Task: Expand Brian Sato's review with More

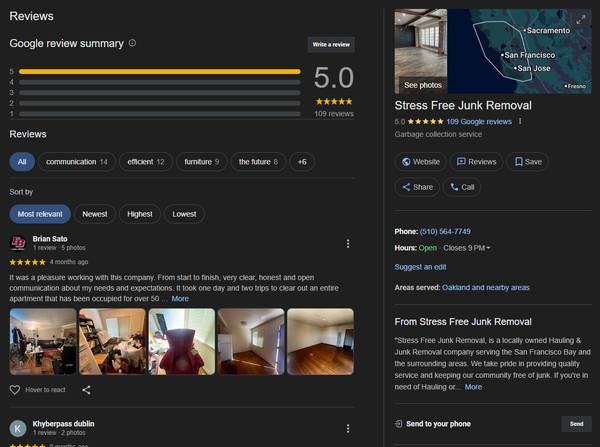Action: pos(180,298)
